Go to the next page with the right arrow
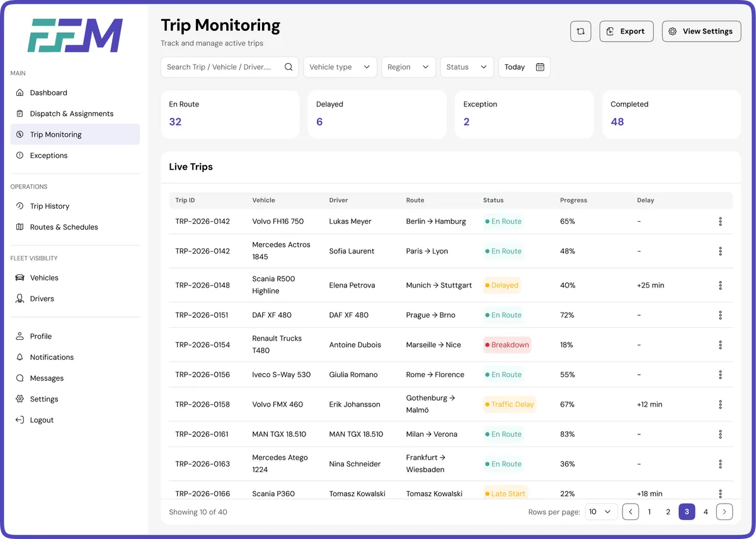Image resolution: width=756 pixels, height=539 pixels. [724, 512]
